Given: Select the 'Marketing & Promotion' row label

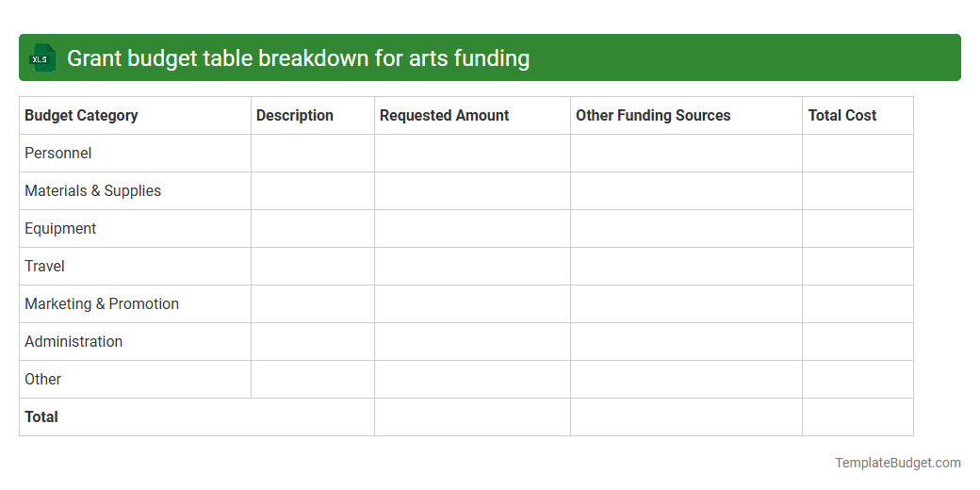Looking at the screenshot, I should tap(102, 303).
